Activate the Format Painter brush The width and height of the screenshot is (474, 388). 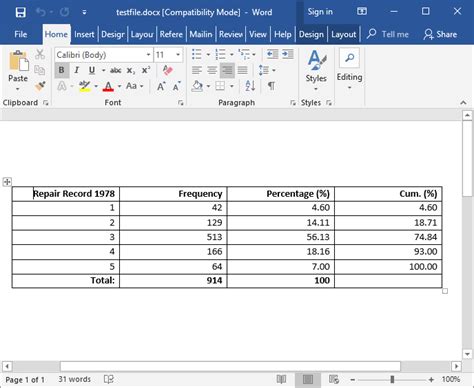(x=40, y=86)
